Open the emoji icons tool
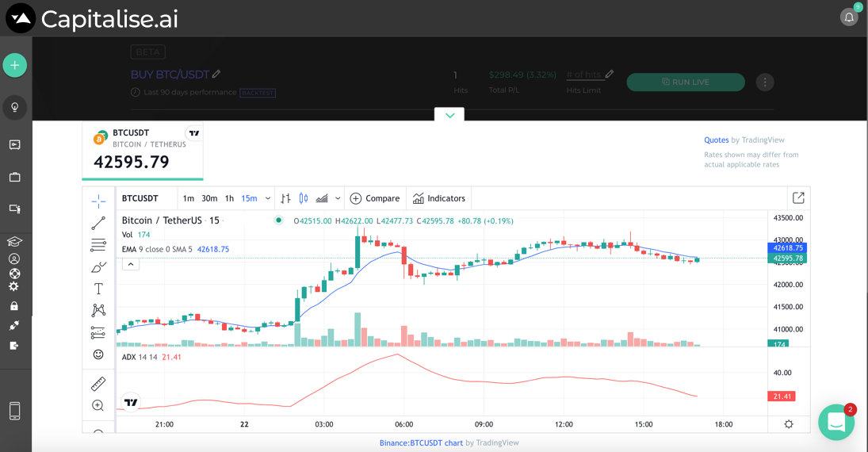Viewport: 868px width, 452px height. coord(98,354)
